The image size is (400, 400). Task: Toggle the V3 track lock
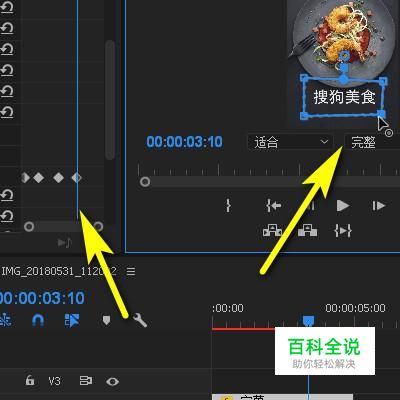pyautogui.click(x=30, y=380)
